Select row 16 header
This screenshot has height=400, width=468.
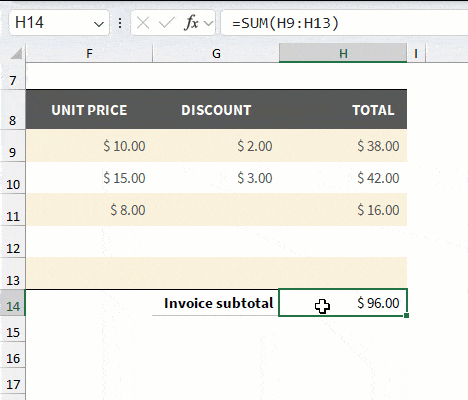[13, 355]
